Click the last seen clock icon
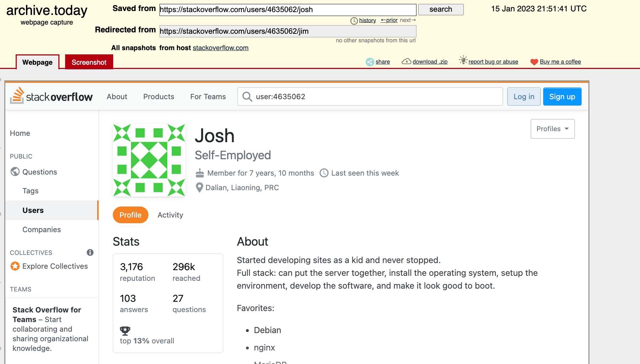The image size is (640, 364). pyautogui.click(x=324, y=173)
